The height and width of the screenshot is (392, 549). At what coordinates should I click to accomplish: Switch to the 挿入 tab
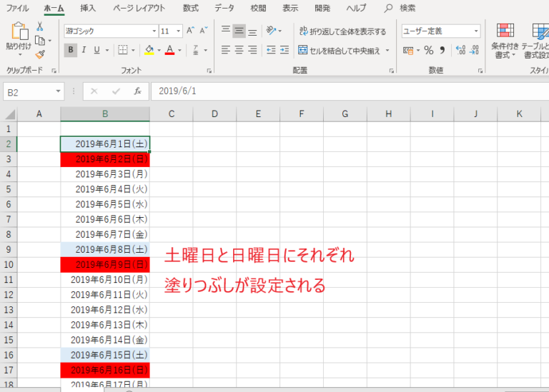click(x=87, y=8)
